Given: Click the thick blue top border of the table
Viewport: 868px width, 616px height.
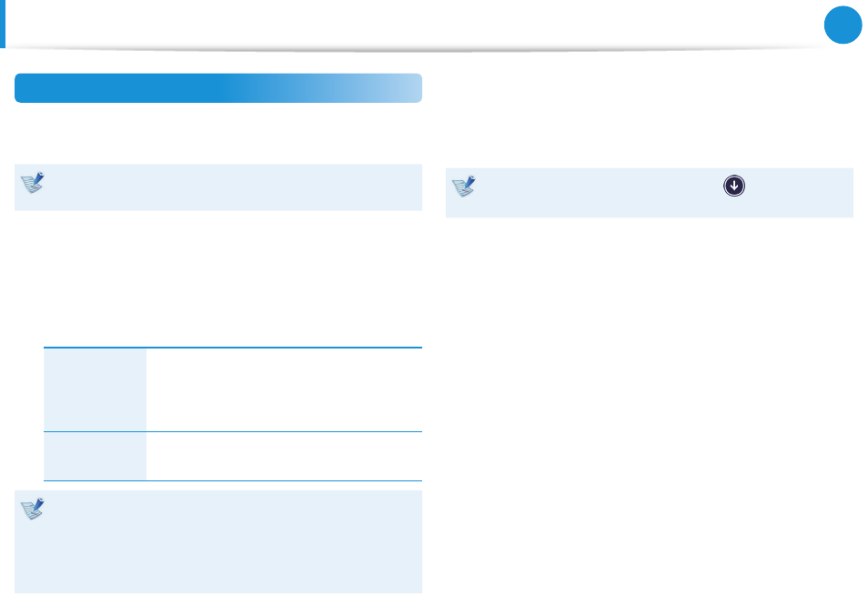Looking at the screenshot, I should click(x=233, y=348).
